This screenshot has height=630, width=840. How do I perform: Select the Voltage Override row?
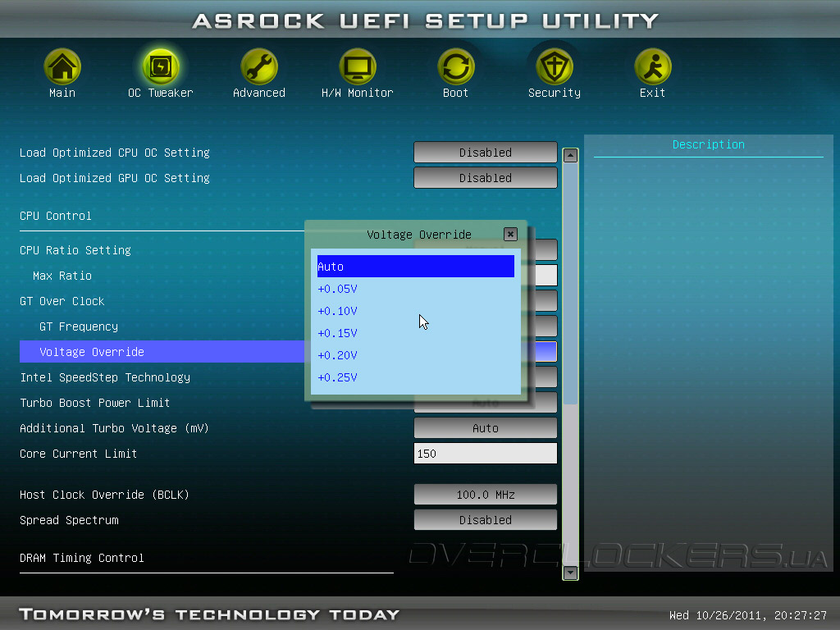point(162,352)
